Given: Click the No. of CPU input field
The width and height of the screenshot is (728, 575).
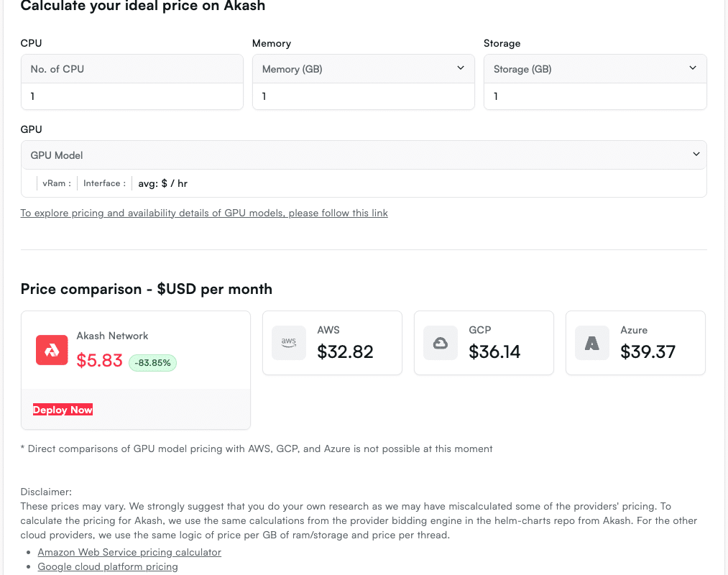Looking at the screenshot, I should click(x=132, y=96).
